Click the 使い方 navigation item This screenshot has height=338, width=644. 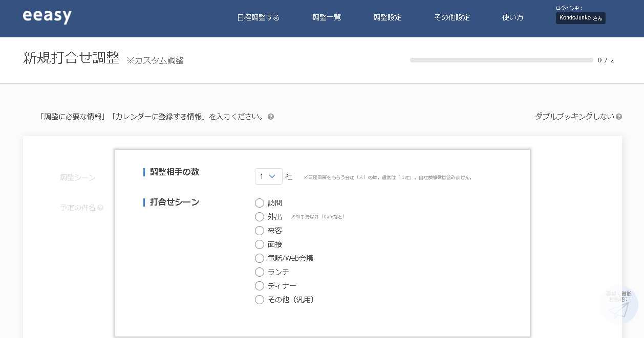point(512,17)
